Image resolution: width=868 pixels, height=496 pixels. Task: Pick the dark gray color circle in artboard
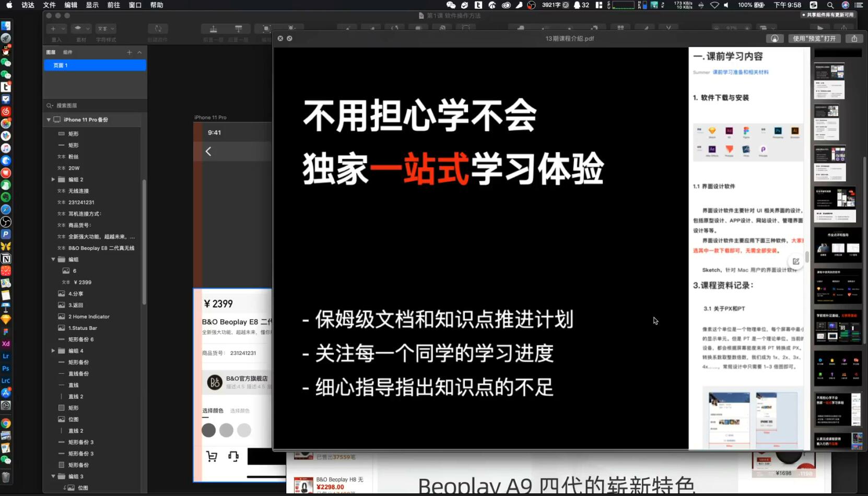[208, 430]
